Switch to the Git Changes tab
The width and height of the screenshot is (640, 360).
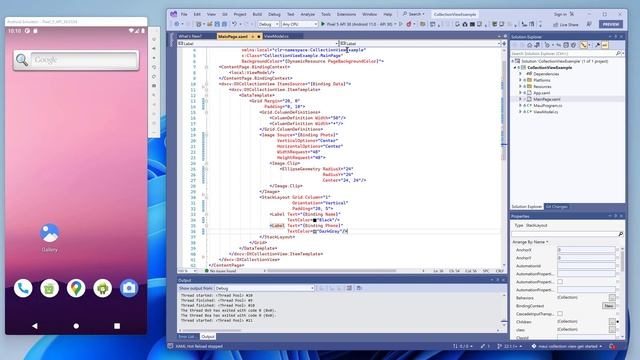click(556, 207)
